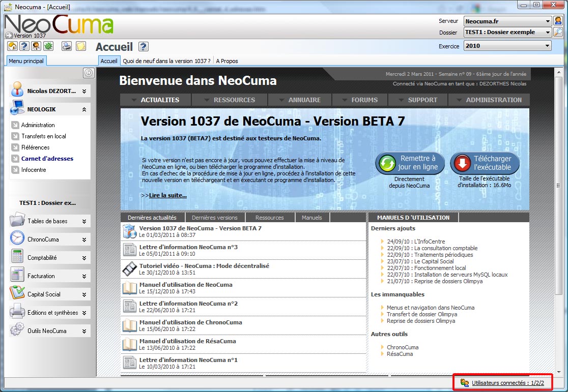Open Transfert de dossier Olimpya link
Viewport: 568px width, 392px height.
(x=421, y=314)
